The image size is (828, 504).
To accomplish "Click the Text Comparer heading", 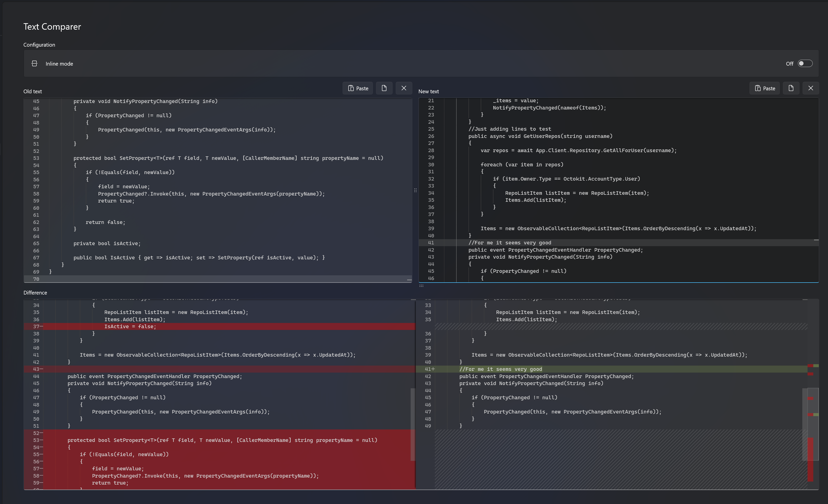I will coord(52,26).
